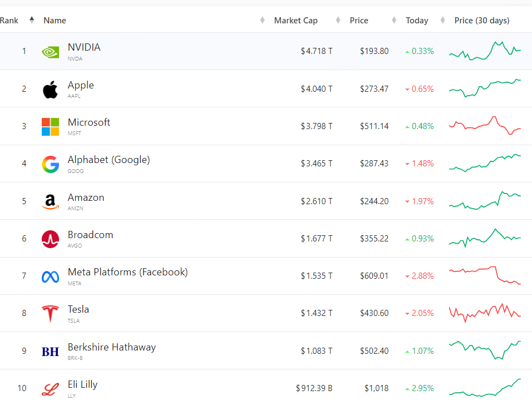Image resolution: width=532 pixels, height=405 pixels.
Task: Sort table by Today column
Action: pyautogui.click(x=417, y=21)
